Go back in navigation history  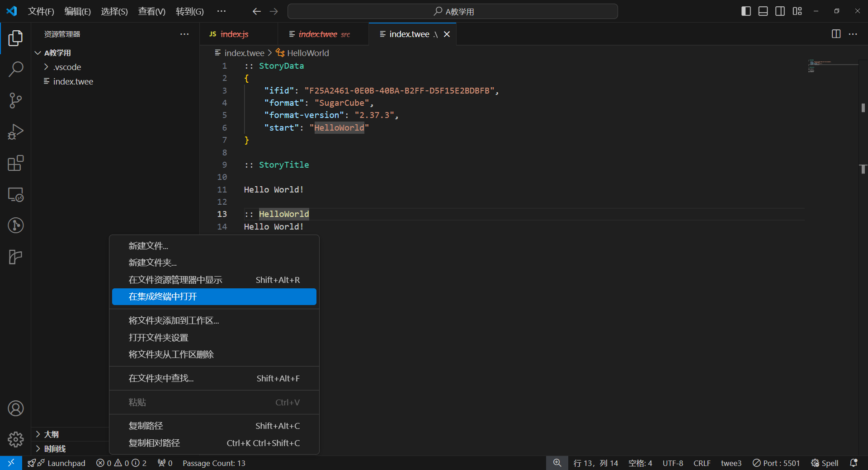pos(257,11)
